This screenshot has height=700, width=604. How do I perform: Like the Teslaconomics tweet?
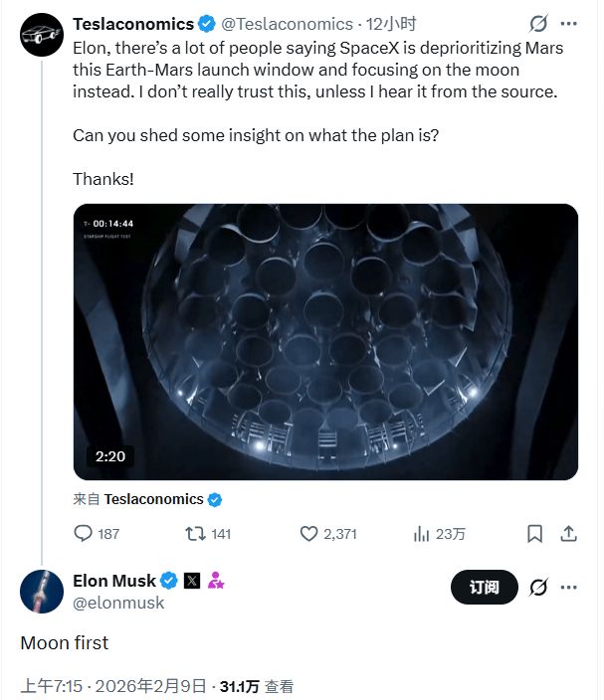(x=309, y=534)
